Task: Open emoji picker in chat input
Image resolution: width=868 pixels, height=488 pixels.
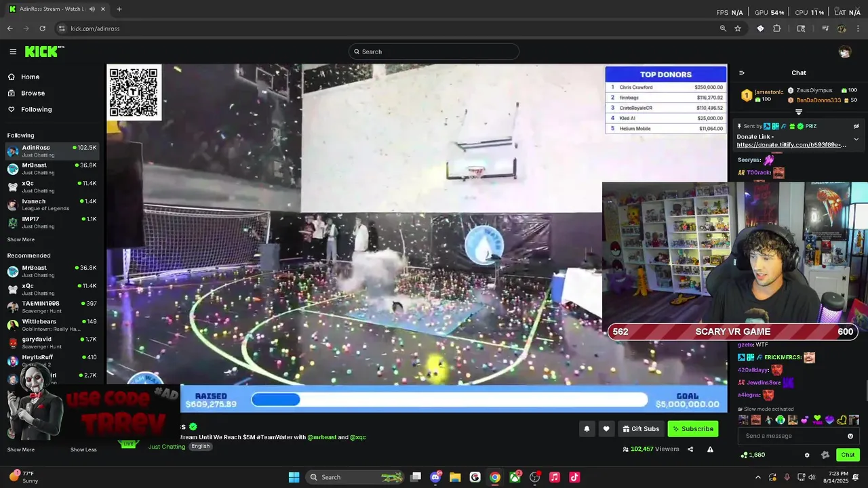Action: (x=850, y=436)
